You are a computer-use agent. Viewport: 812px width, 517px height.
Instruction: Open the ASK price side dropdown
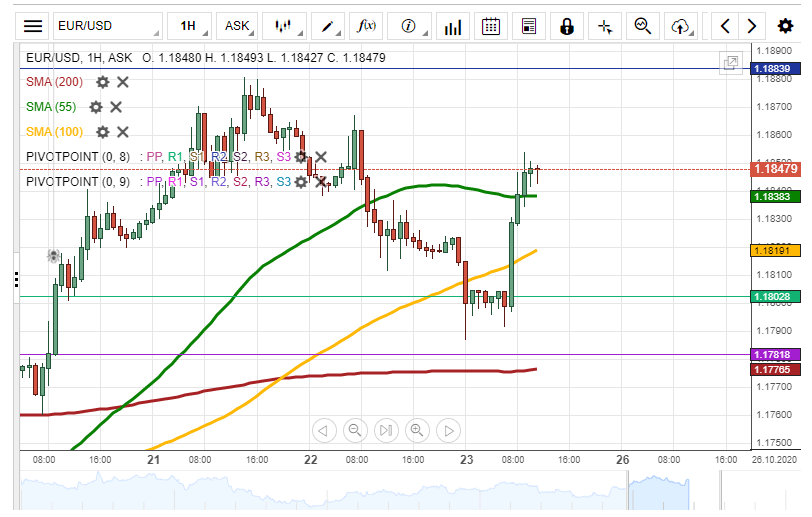241,26
